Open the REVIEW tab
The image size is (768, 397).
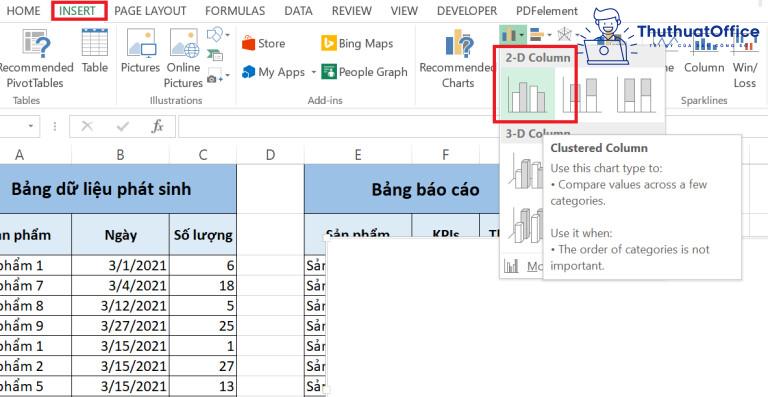(352, 11)
